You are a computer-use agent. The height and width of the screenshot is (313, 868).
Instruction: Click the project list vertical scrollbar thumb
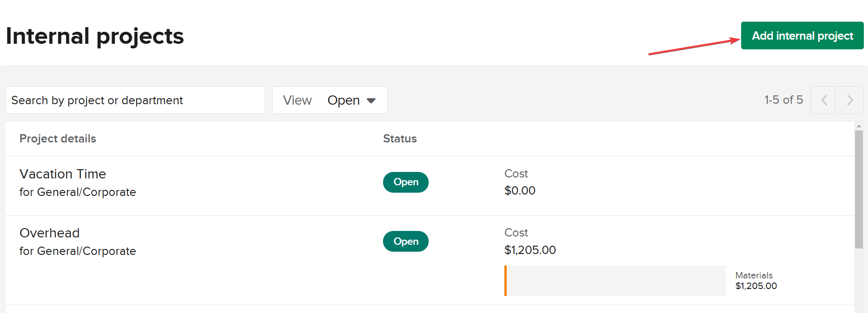[x=859, y=189]
